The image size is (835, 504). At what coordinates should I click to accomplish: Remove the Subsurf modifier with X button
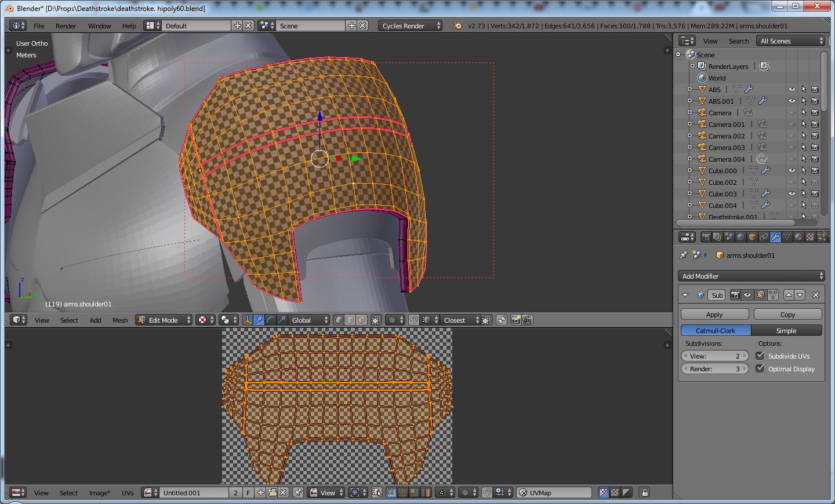pos(816,295)
